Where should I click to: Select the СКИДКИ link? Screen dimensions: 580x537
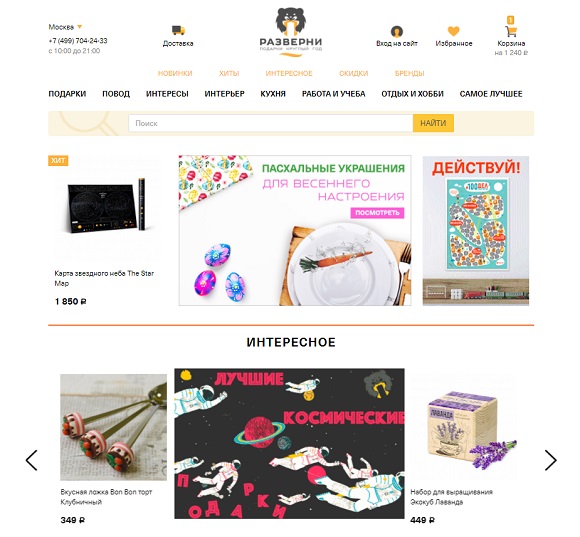[354, 73]
